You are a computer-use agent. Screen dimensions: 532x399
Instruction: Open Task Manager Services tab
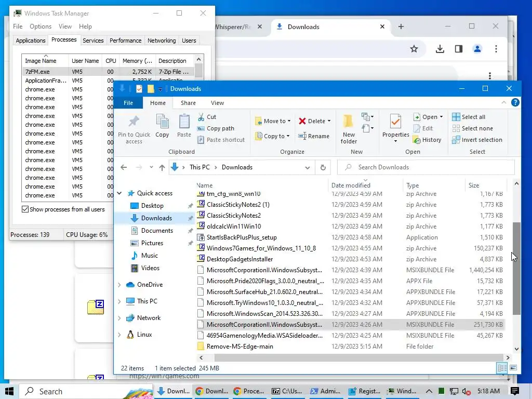[x=93, y=41]
